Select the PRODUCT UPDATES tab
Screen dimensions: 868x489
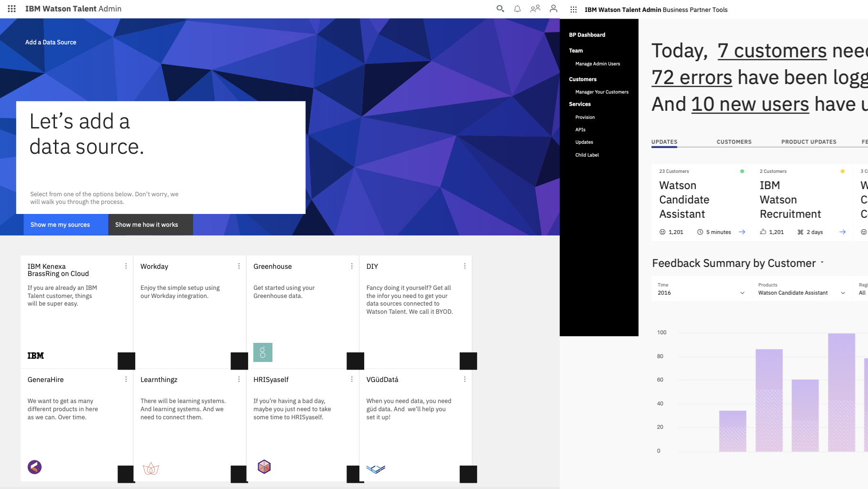[x=809, y=142]
